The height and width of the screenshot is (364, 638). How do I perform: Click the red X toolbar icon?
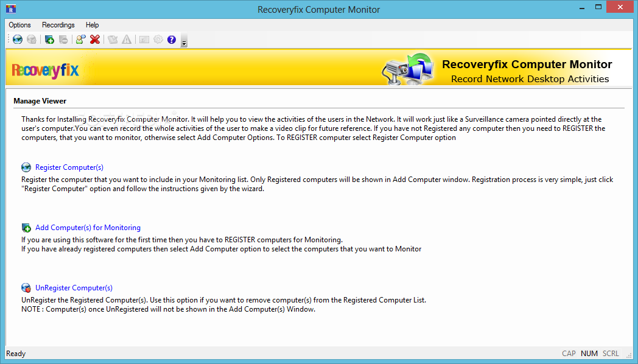coord(95,40)
